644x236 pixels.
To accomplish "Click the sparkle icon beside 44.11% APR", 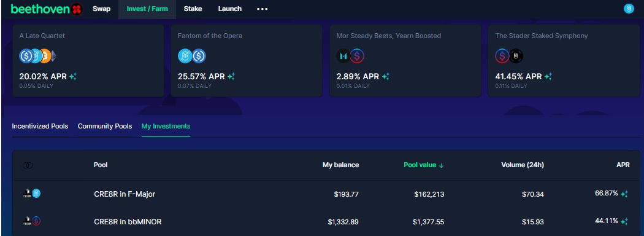I will click(x=624, y=222).
